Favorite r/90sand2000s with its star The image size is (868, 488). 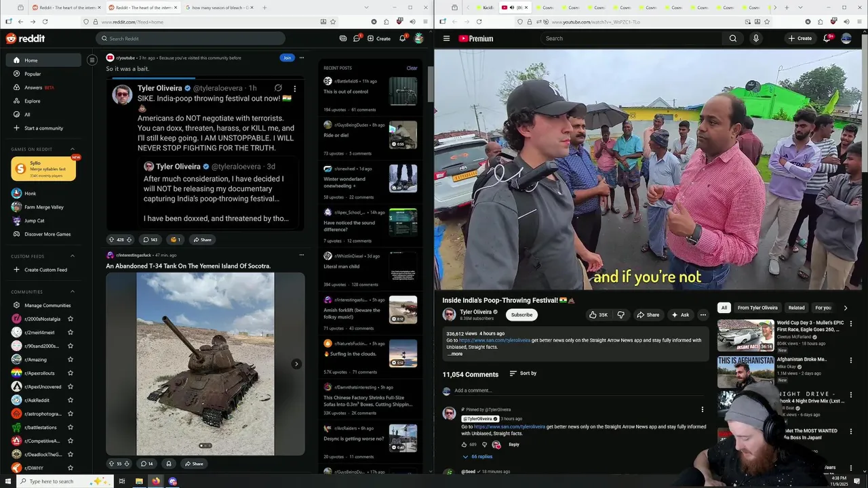(71, 346)
